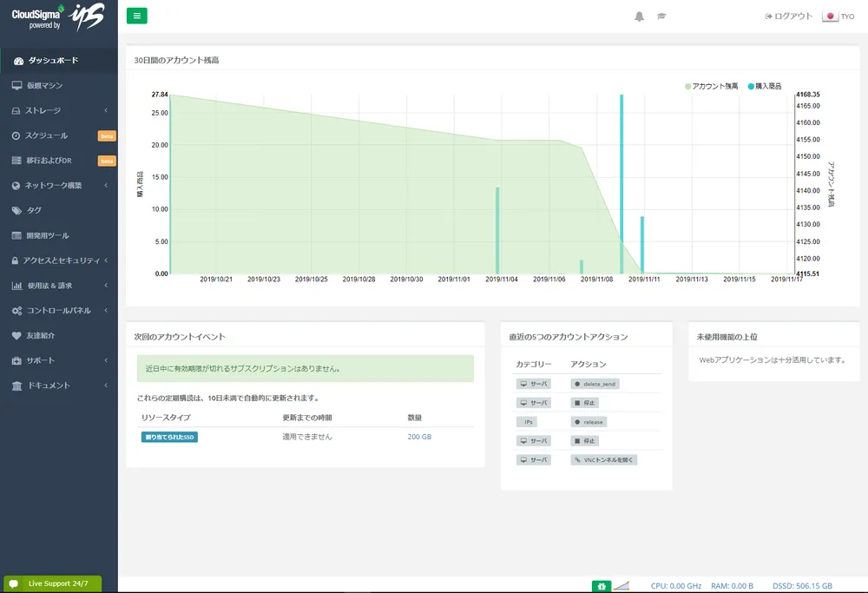Open the 200 GB quantity link
This screenshot has width=868, height=593.
click(x=419, y=437)
